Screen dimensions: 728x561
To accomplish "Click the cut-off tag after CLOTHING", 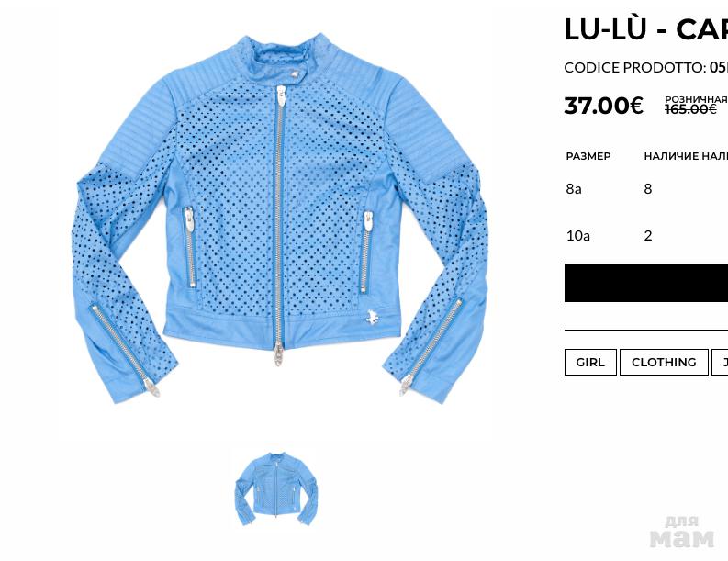I will (x=720, y=363).
